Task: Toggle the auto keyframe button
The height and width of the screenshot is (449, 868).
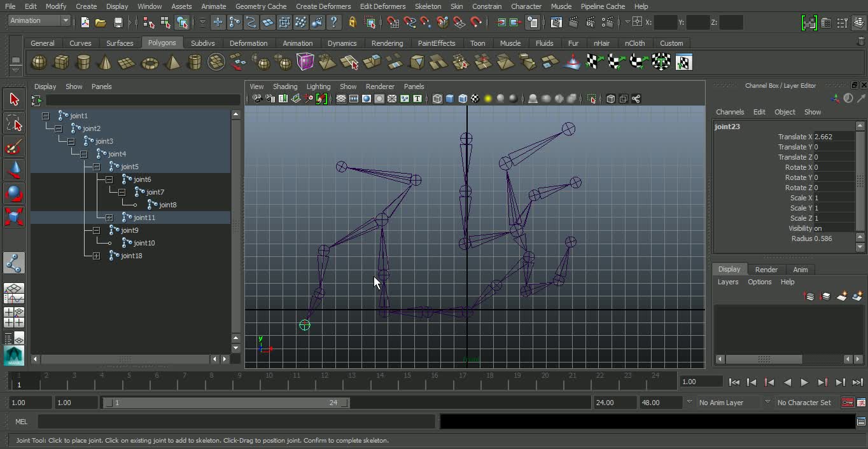Action: click(848, 403)
